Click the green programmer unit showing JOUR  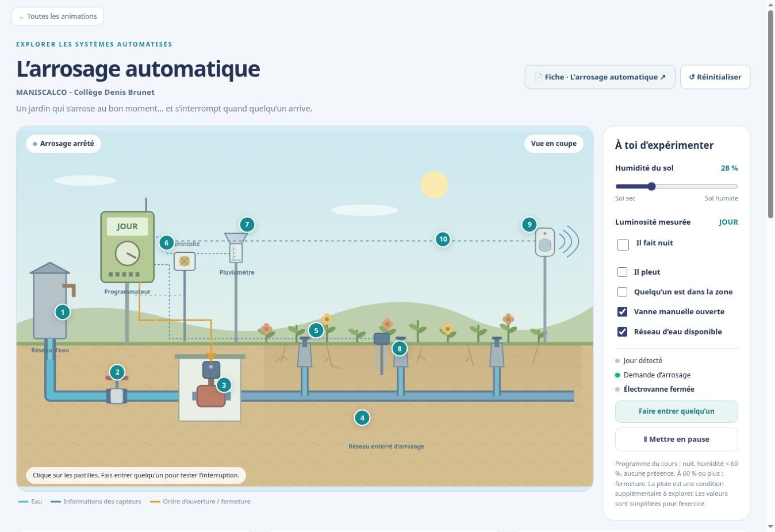128,247
